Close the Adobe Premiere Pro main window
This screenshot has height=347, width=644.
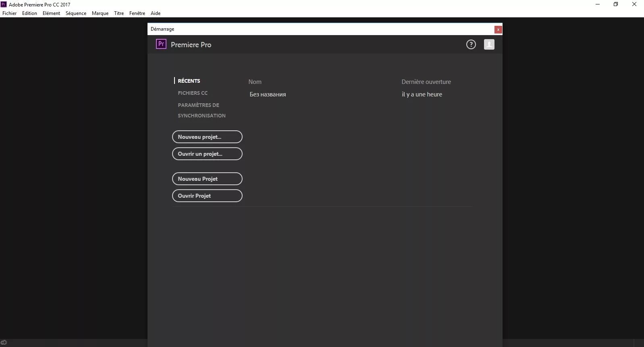coord(634,4)
